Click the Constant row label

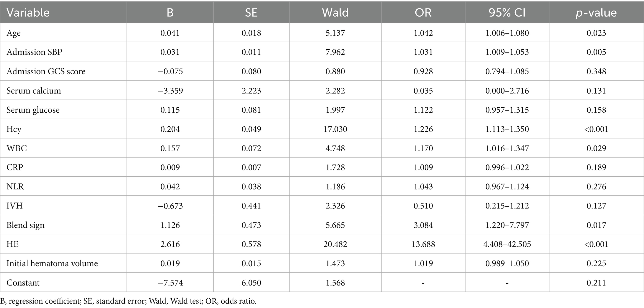(x=23, y=283)
